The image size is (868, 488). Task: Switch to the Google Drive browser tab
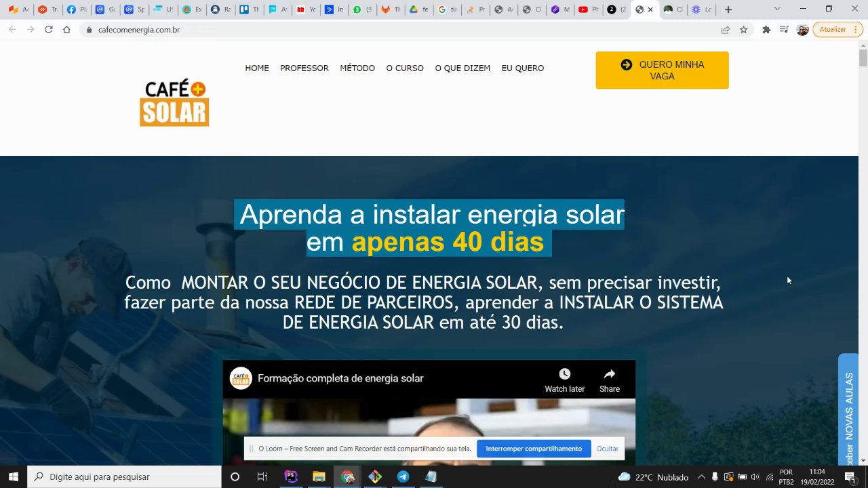(418, 9)
